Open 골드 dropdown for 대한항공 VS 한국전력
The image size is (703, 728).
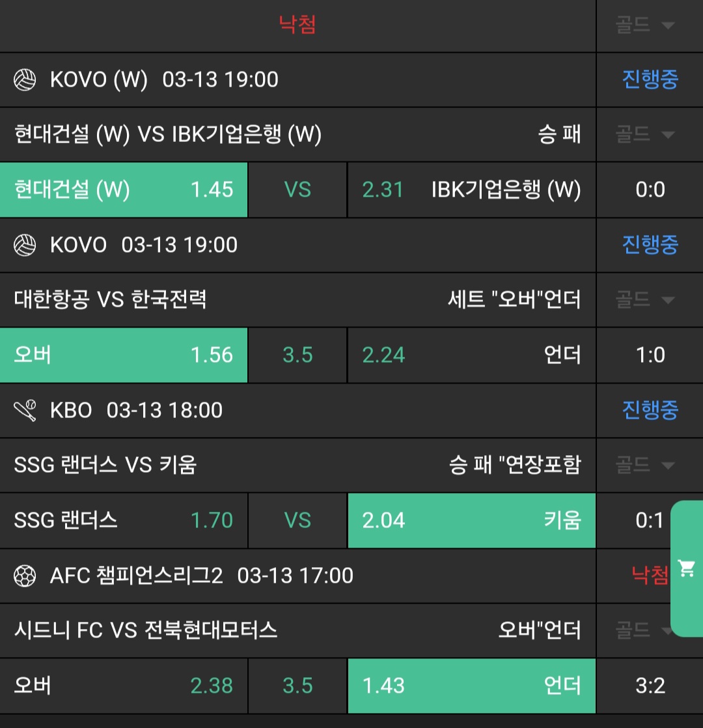644,300
